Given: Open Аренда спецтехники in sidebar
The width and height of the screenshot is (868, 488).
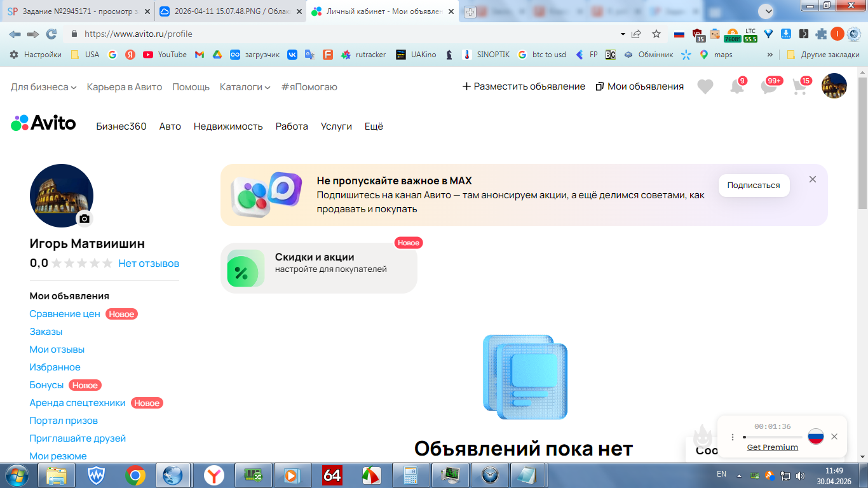Looking at the screenshot, I should point(78,403).
